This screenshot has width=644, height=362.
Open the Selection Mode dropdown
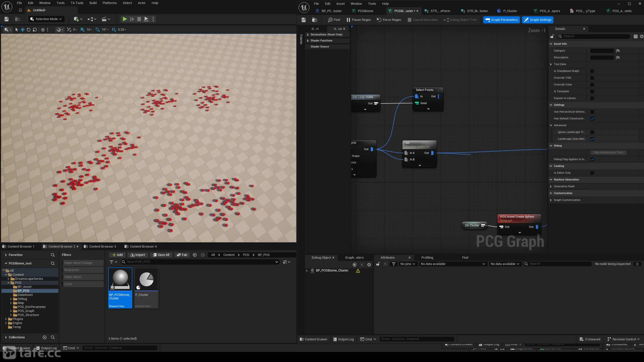tap(46, 19)
